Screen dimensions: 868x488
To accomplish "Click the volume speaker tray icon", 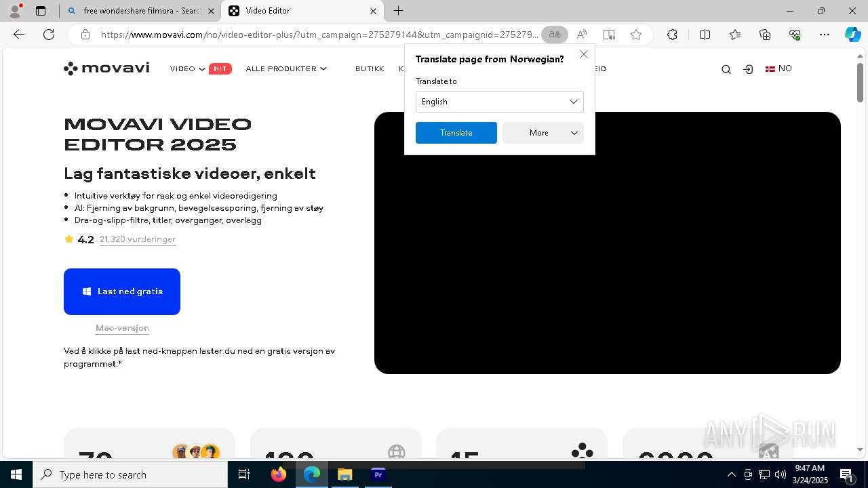I will tap(781, 474).
